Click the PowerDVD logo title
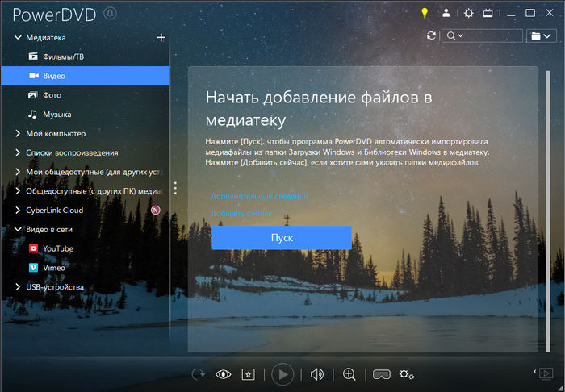Image resolution: width=565 pixels, height=392 pixels. click(x=54, y=15)
